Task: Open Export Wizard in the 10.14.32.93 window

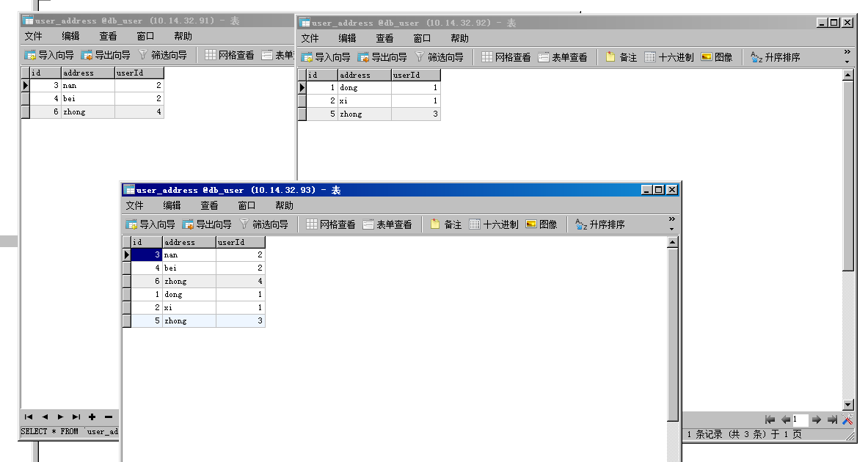Action: click(207, 224)
